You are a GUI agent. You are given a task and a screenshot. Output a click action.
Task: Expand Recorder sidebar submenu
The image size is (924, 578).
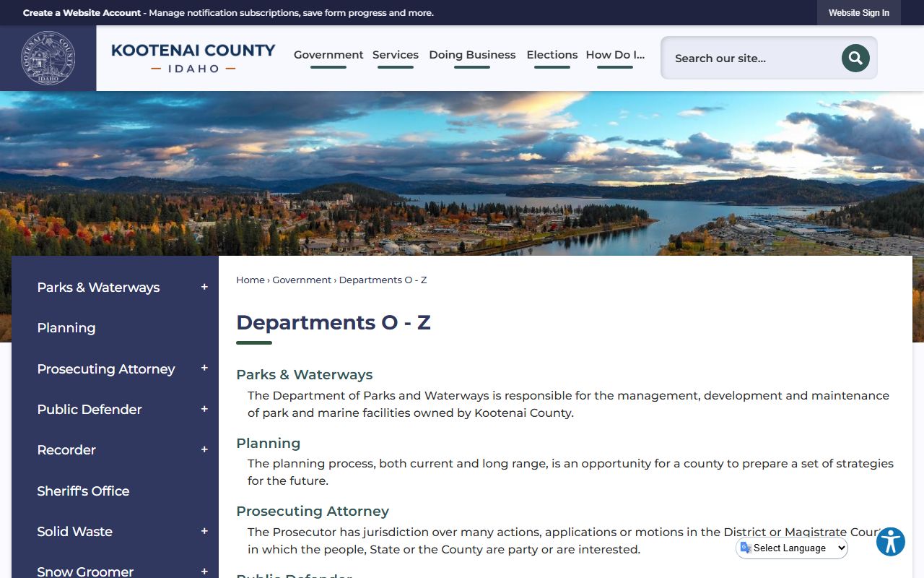[x=204, y=449]
